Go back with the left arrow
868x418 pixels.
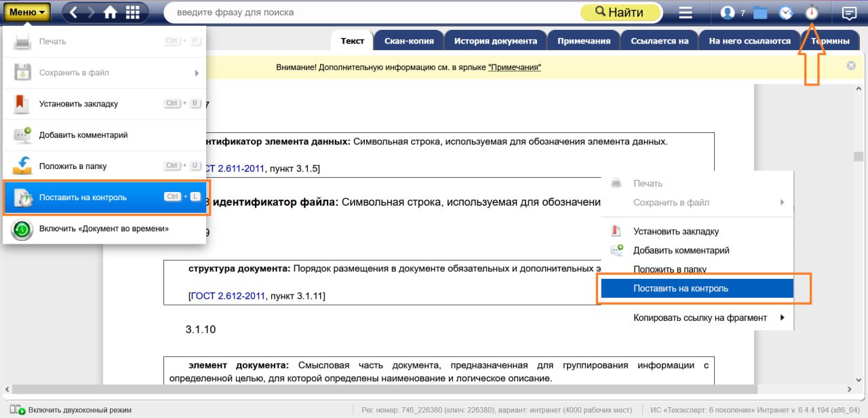tap(74, 12)
